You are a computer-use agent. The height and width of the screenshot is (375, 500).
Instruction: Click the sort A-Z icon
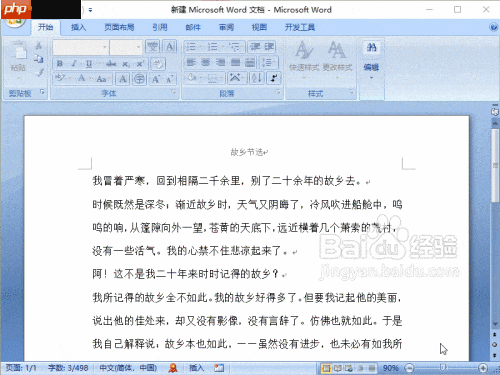tap(257, 78)
